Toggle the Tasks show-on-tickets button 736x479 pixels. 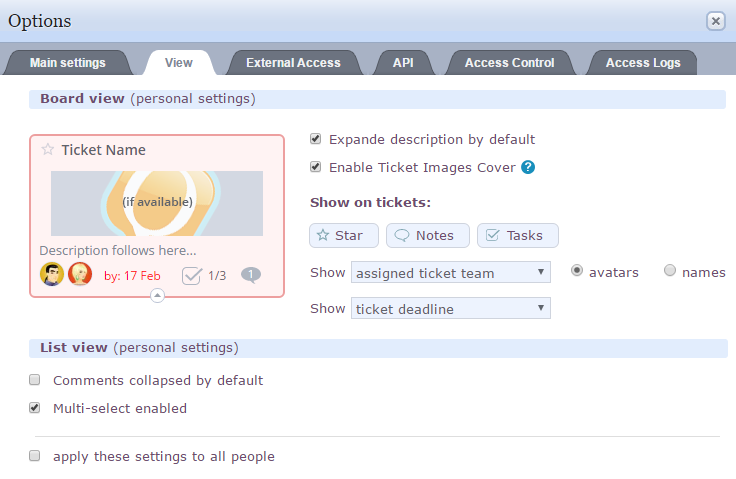518,235
